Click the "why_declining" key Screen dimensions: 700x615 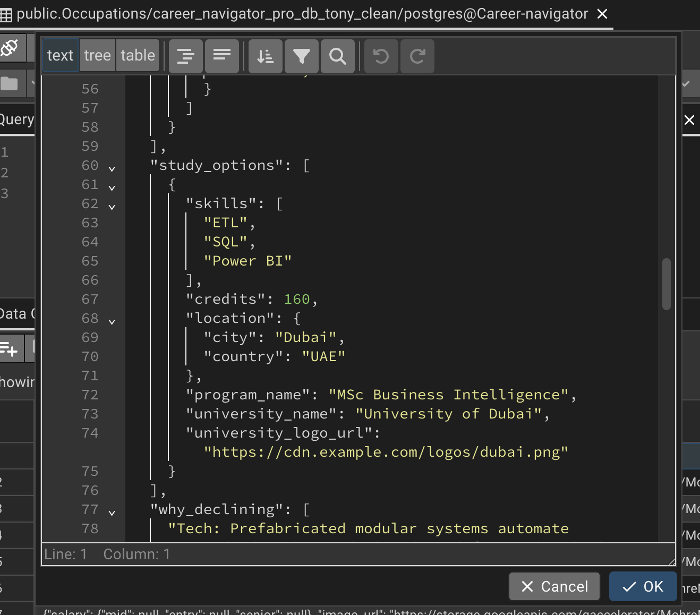(217, 509)
